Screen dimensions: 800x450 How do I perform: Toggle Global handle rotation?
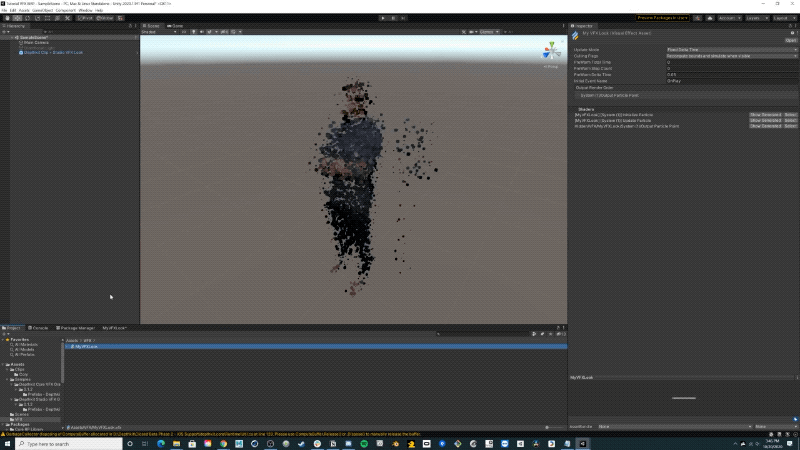click(105, 18)
